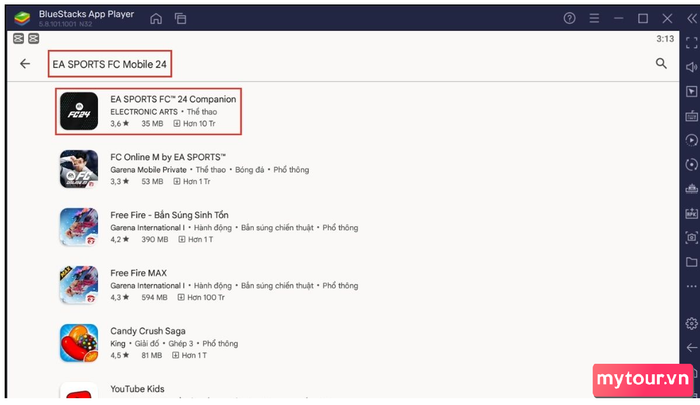
Task: Toggle fullscreen mode in sidebar
Action: pos(692,43)
